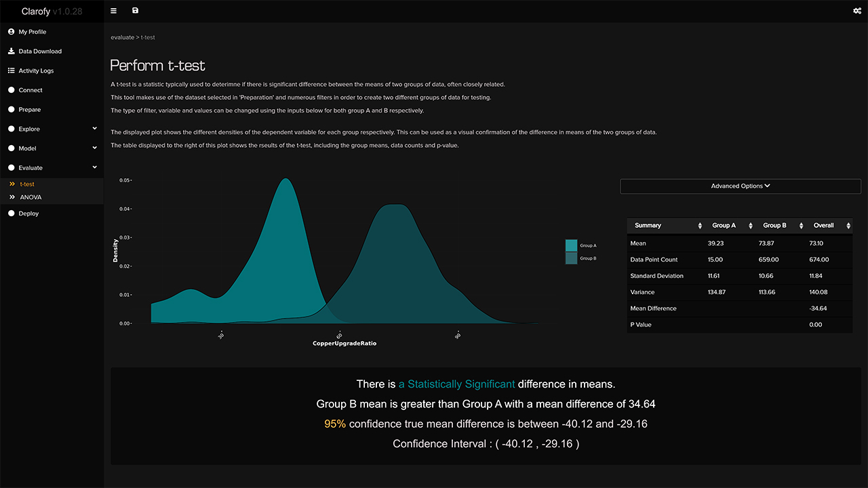The height and width of the screenshot is (488, 868).
Task: Open settings gears icon top right
Action: (x=857, y=11)
